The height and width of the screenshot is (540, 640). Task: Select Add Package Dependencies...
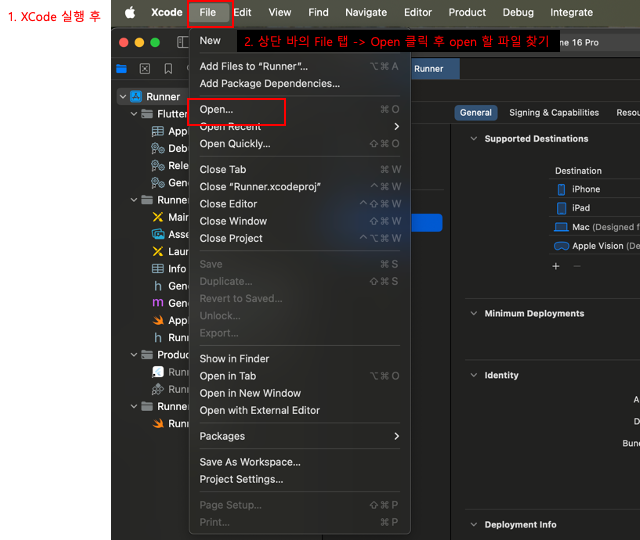[299, 84]
